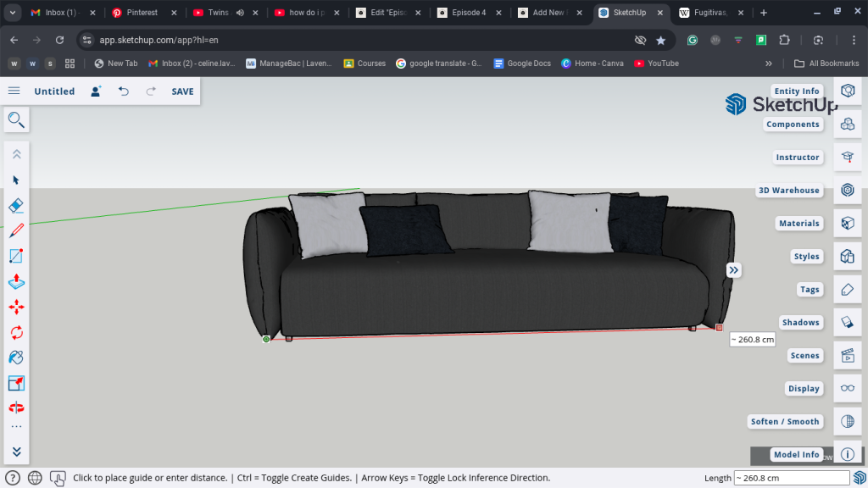Select the Push/Pull tool
This screenshot has height=488, width=868.
click(16, 281)
